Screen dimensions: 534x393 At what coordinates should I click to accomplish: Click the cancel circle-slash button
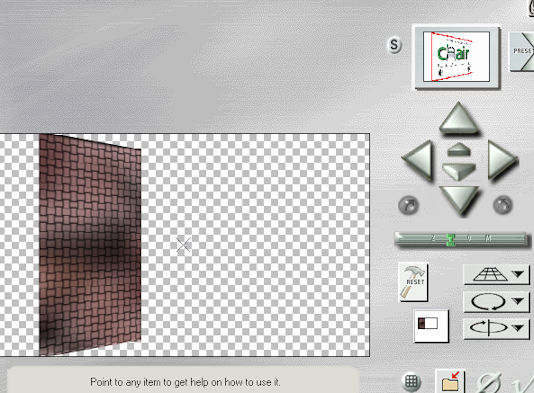(489, 384)
